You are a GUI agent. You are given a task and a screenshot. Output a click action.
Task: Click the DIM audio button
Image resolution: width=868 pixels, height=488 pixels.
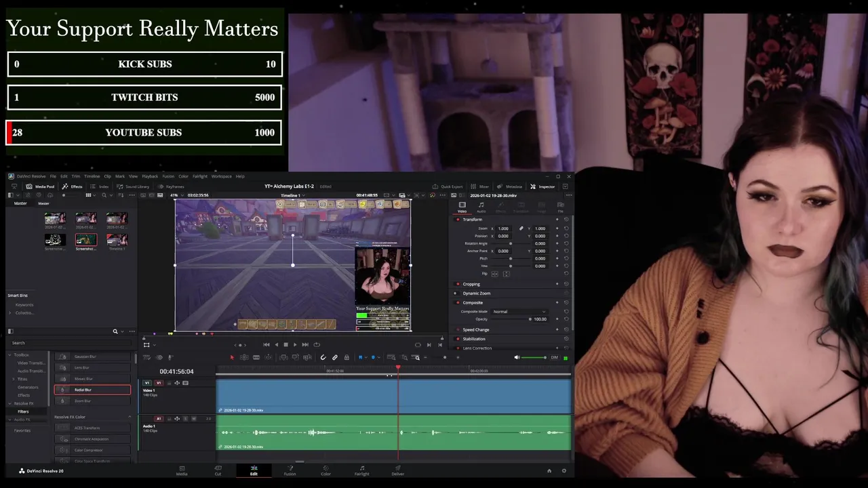click(554, 357)
